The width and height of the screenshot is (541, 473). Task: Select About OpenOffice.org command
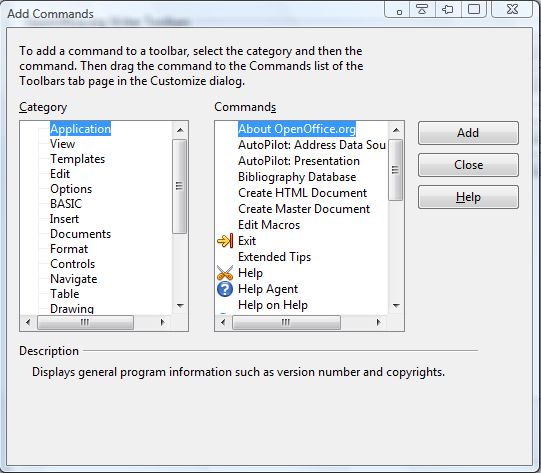(297, 129)
